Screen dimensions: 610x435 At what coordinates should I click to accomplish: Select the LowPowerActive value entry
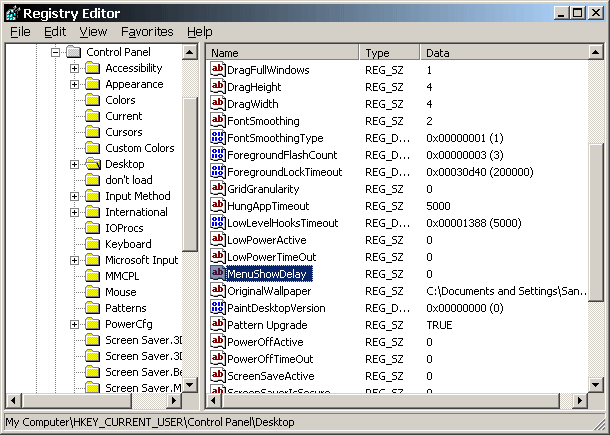point(267,240)
